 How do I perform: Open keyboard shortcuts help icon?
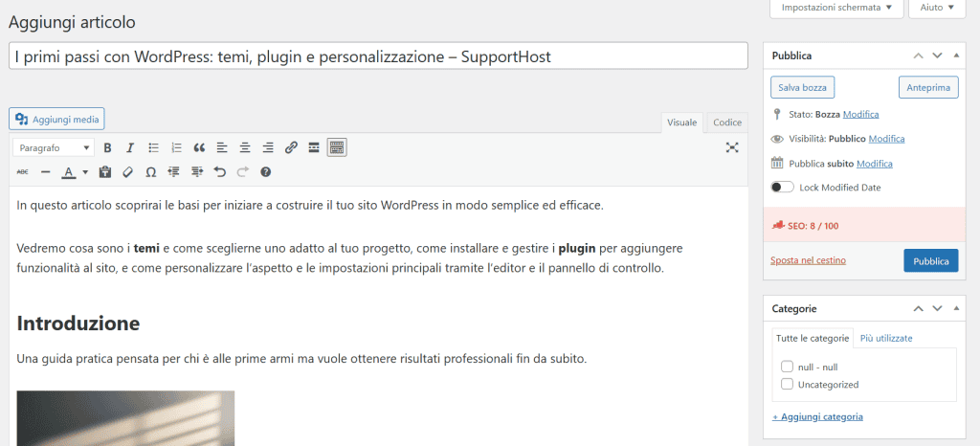point(266,172)
